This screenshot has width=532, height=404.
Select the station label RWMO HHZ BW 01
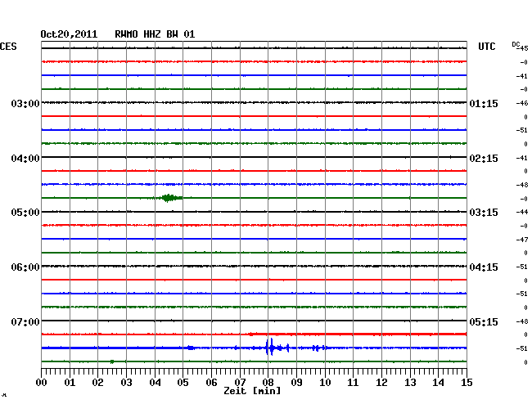(x=155, y=34)
